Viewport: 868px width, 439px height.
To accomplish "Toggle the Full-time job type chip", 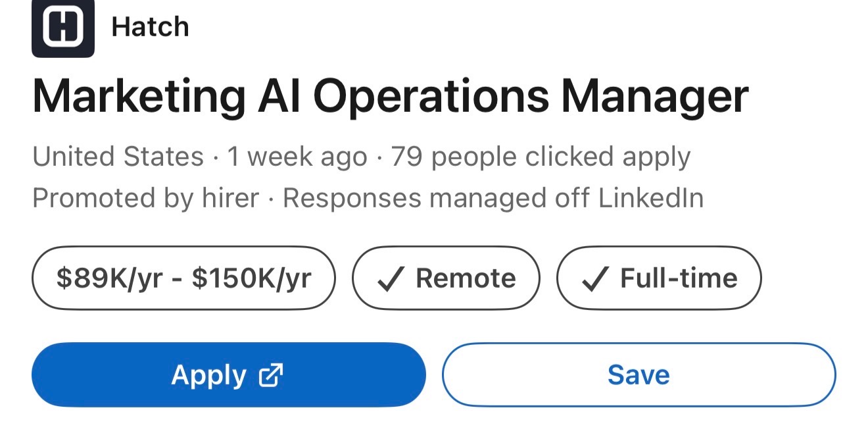I will (x=659, y=278).
